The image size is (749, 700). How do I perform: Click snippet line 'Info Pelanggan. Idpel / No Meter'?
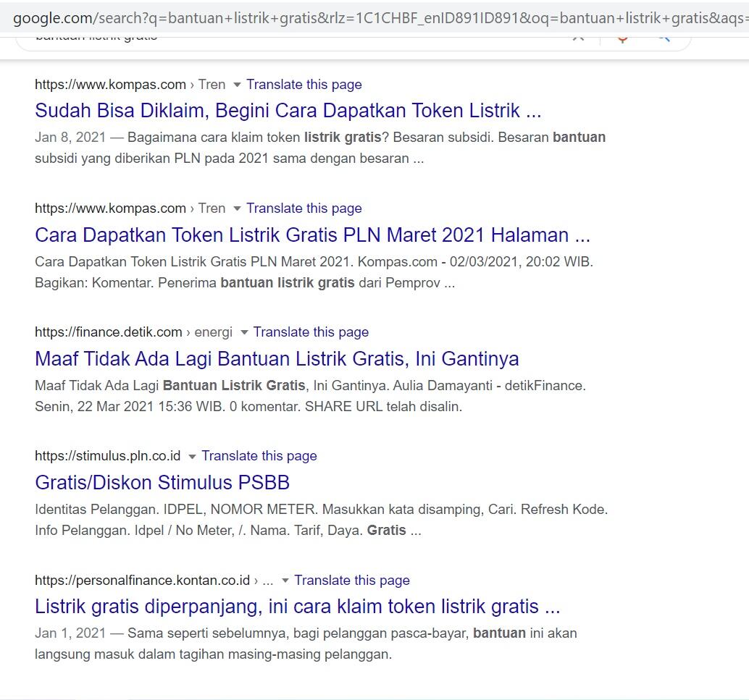click(x=228, y=530)
